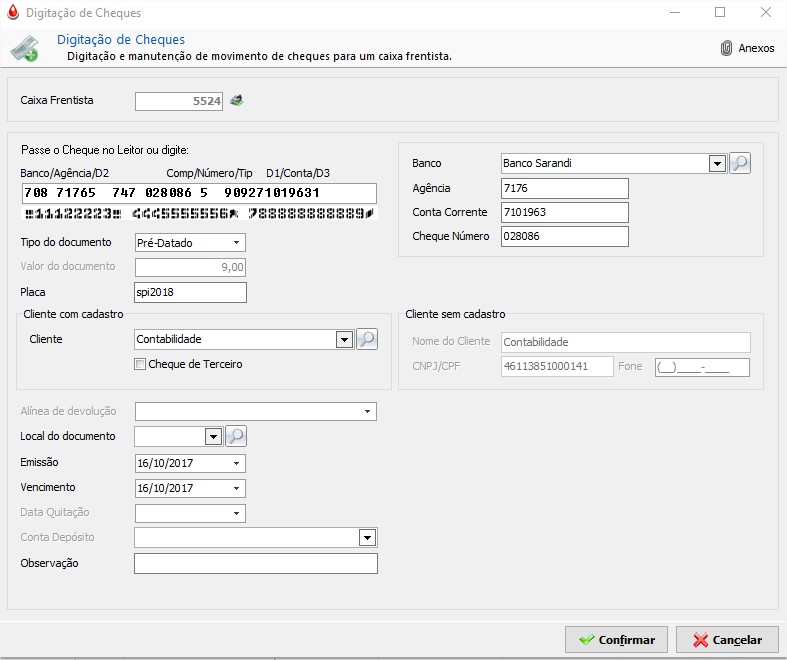This screenshot has width=787, height=660.
Task: Open the Data Quitação date dropdown
Action: coord(236,513)
